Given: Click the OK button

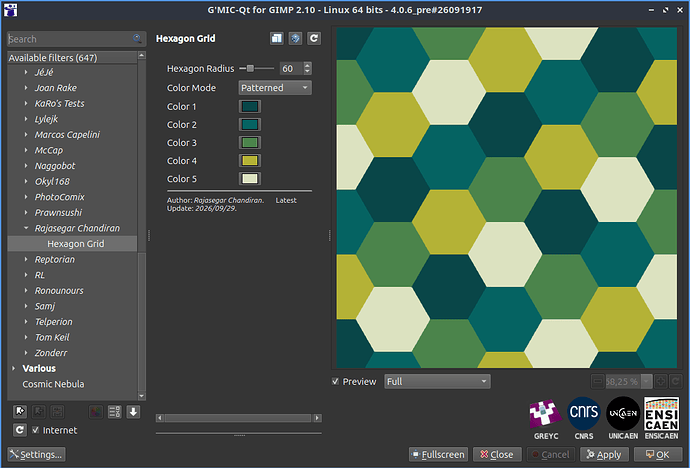Looking at the screenshot, I should coord(658,454).
